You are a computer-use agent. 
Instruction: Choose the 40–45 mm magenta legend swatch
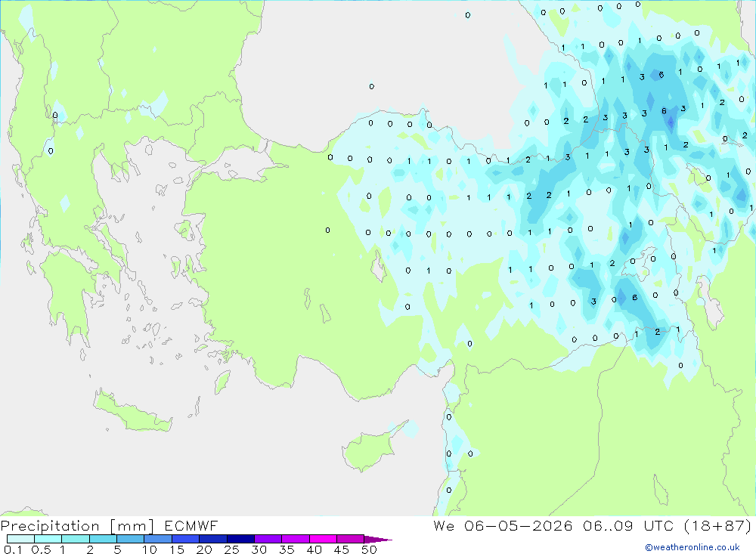323,539
